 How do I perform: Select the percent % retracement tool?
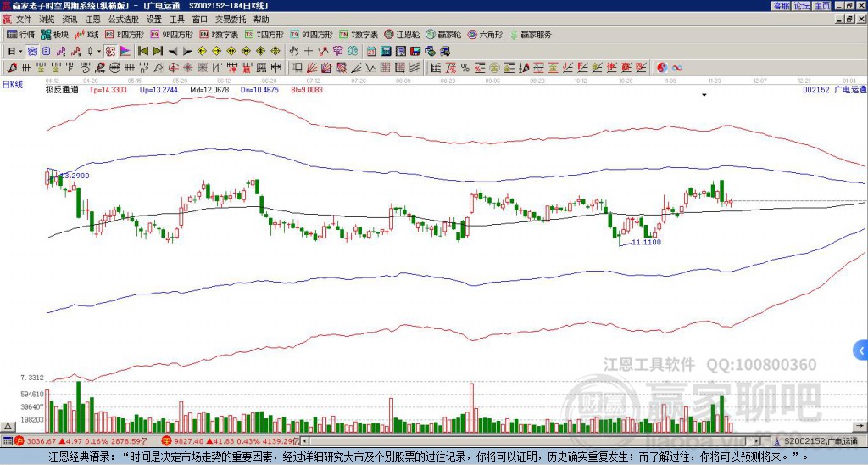[x=465, y=68]
